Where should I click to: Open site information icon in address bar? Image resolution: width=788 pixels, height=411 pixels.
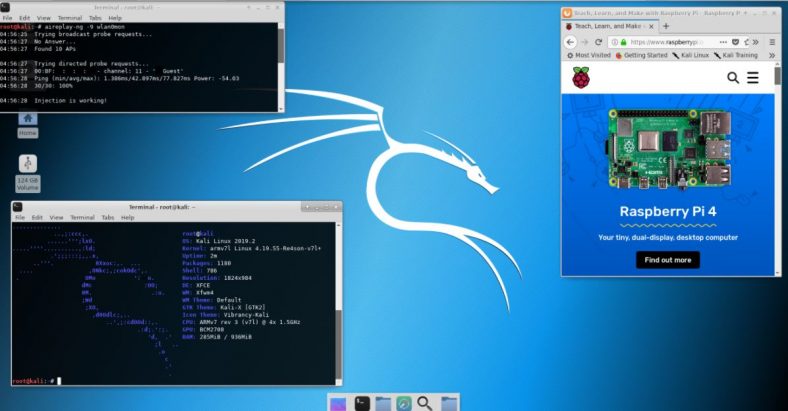[x=615, y=42]
